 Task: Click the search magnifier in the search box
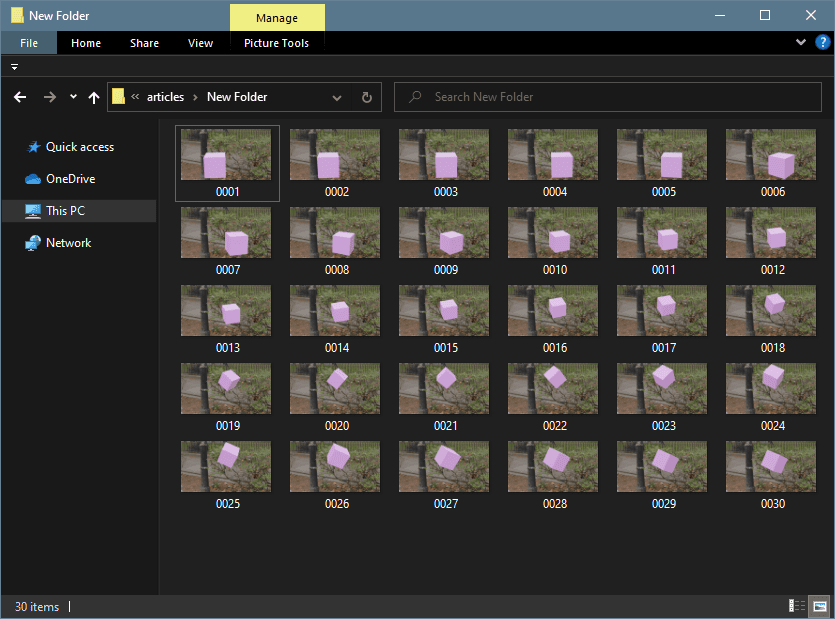(x=414, y=97)
